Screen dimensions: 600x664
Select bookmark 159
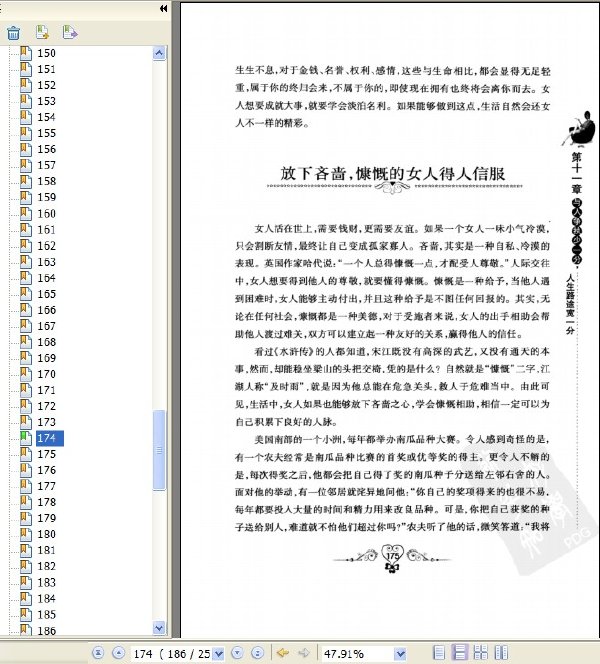point(46,197)
